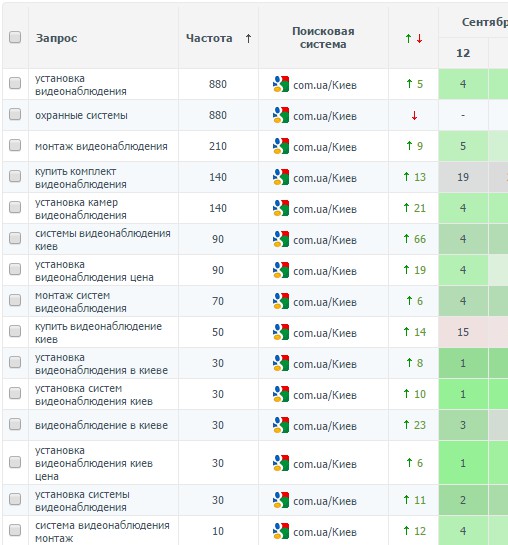Sort by Частота using the arrow
Viewport: 508px width, 545px height.
coord(248,38)
